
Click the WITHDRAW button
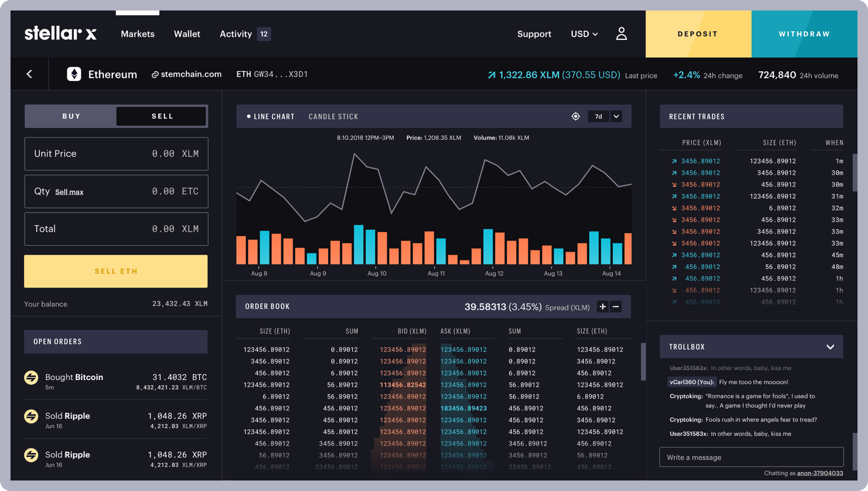tap(804, 34)
